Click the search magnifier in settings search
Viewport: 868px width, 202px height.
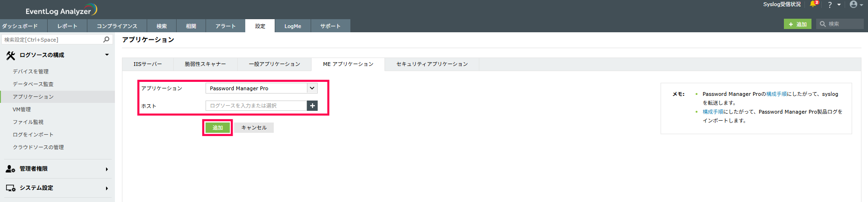(x=107, y=40)
